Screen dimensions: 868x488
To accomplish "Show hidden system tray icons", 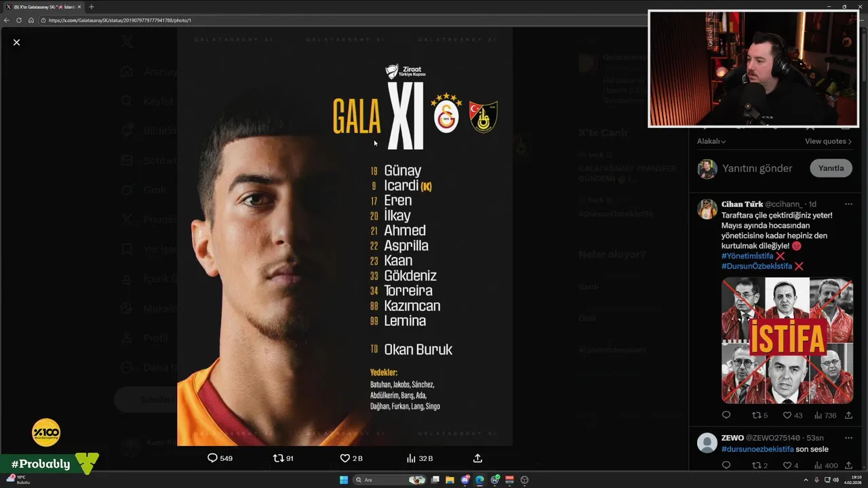I will 806,480.
